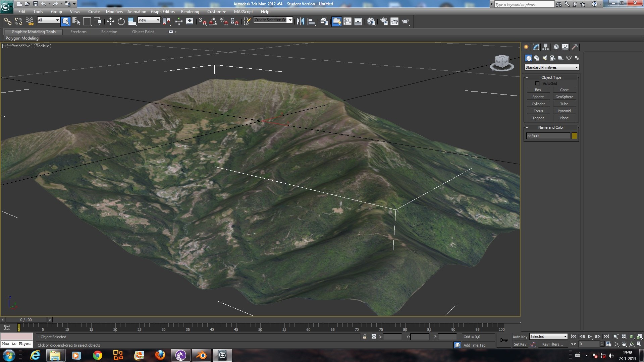Open the Rendering menu
This screenshot has width=644, height=362.
[190, 11]
